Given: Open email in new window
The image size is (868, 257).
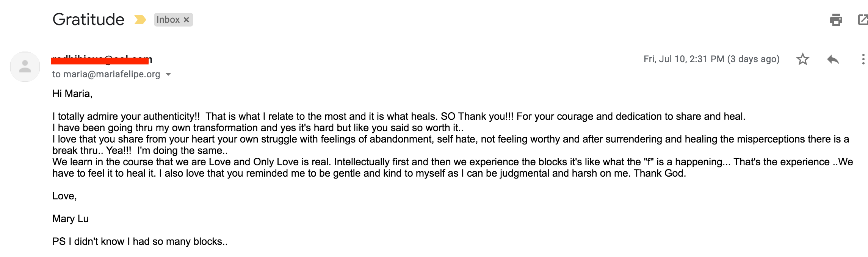Looking at the screenshot, I should 863,20.
